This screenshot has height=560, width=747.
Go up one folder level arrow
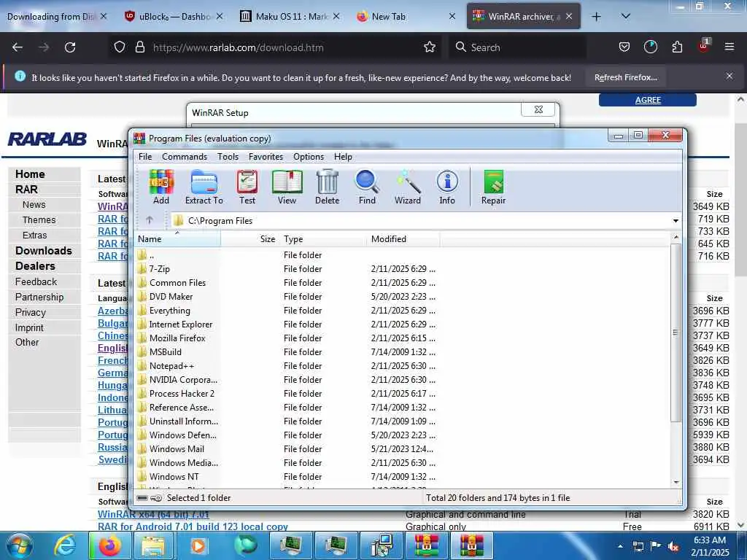(x=149, y=220)
